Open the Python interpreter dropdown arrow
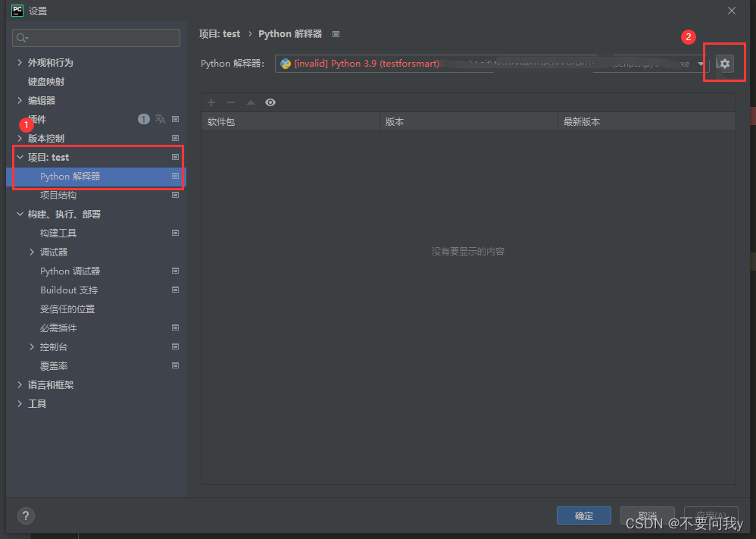The width and height of the screenshot is (756, 539). (701, 64)
